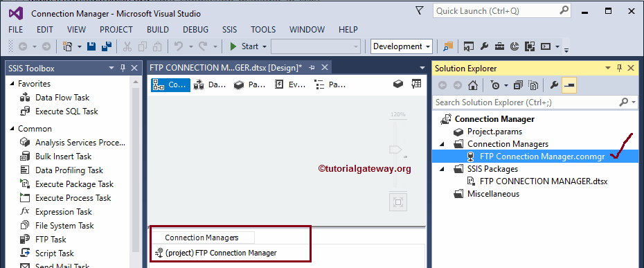Open the Start button dropdown arrow

pyautogui.click(x=264, y=47)
